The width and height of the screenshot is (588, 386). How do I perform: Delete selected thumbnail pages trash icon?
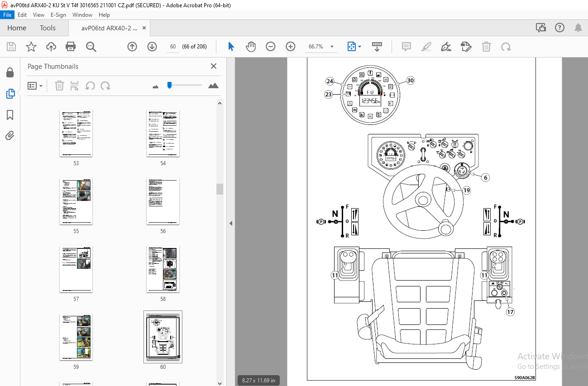[x=59, y=86]
